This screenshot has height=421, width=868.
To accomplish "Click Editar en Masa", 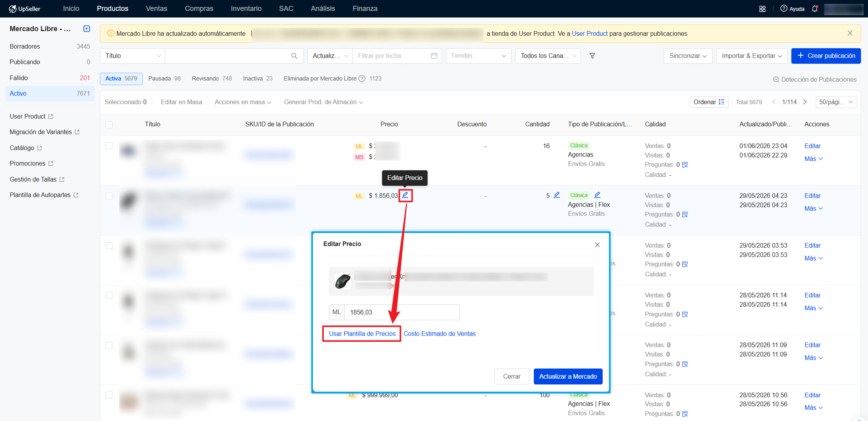I will point(181,102).
